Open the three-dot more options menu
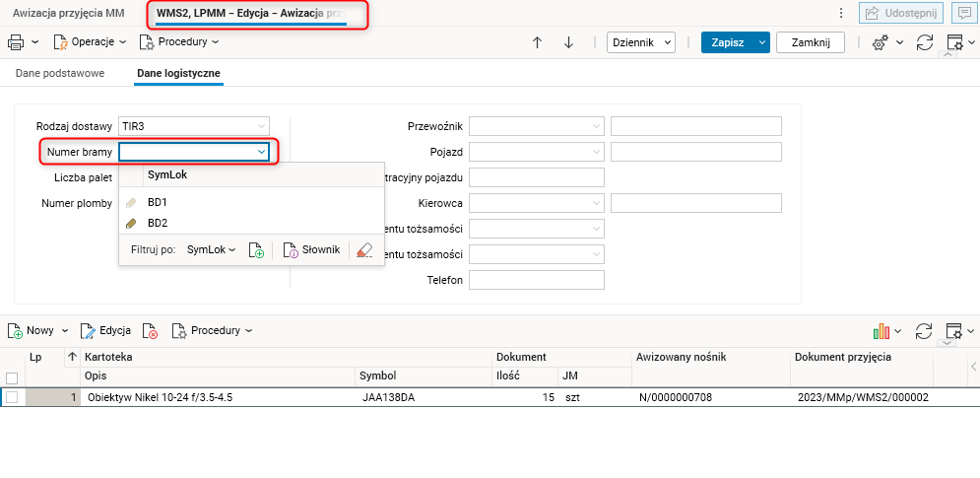 coord(841,13)
